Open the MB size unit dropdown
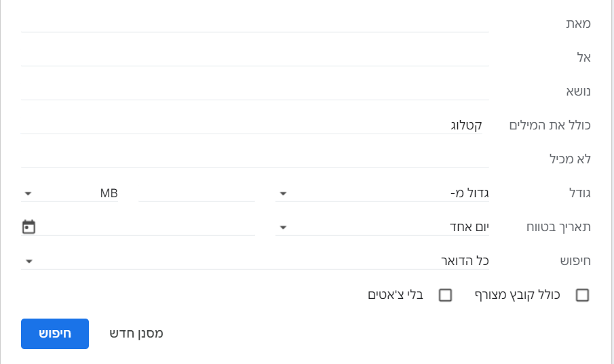The image size is (614, 364). tap(71, 193)
